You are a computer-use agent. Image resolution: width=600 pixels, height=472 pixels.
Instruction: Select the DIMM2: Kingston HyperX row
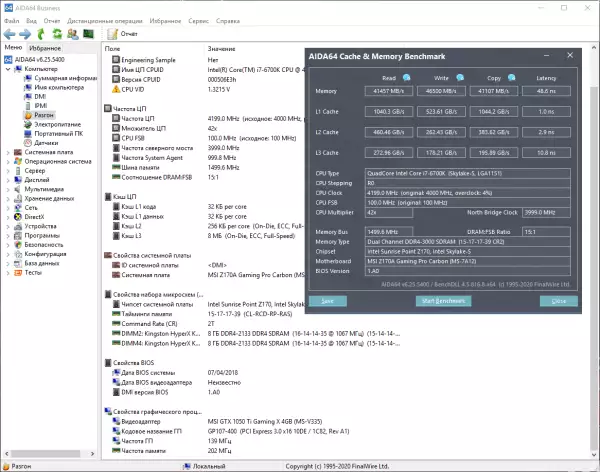coord(256,333)
